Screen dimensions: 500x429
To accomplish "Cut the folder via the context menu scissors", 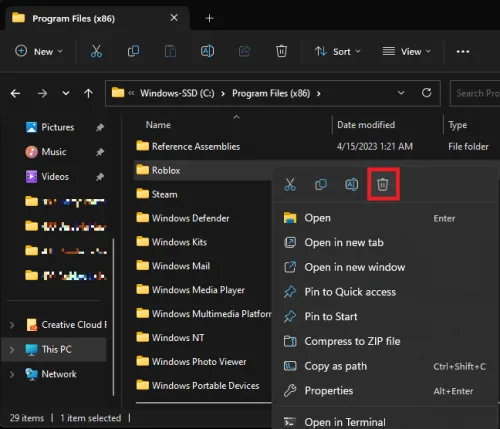I will click(290, 184).
